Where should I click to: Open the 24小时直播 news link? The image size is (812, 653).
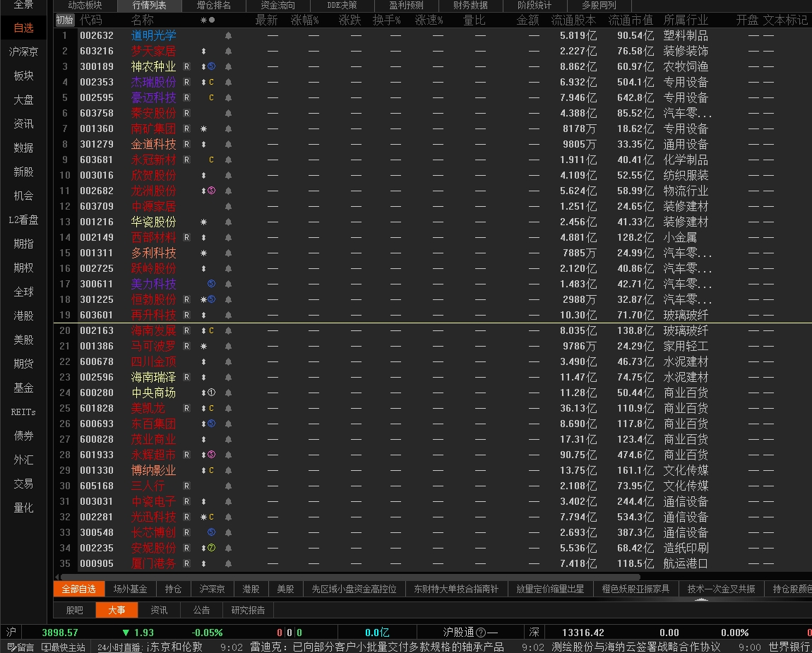pyautogui.click(x=119, y=647)
